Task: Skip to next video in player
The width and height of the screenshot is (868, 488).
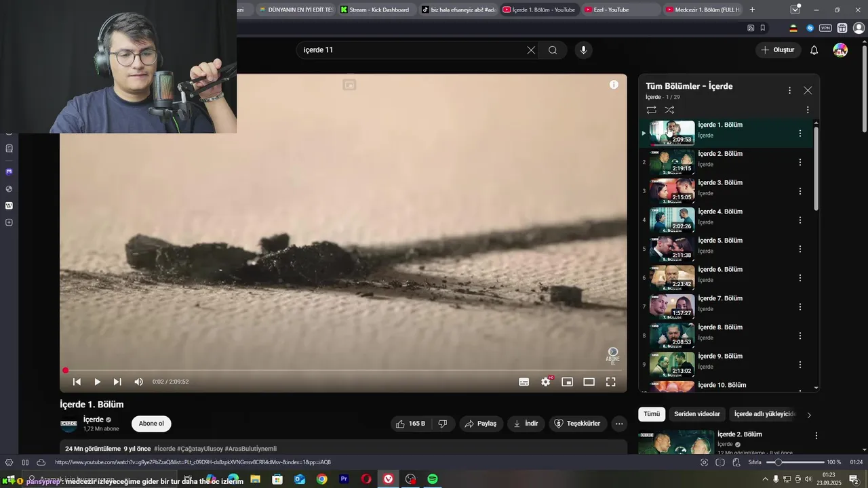Action: pos(117,382)
